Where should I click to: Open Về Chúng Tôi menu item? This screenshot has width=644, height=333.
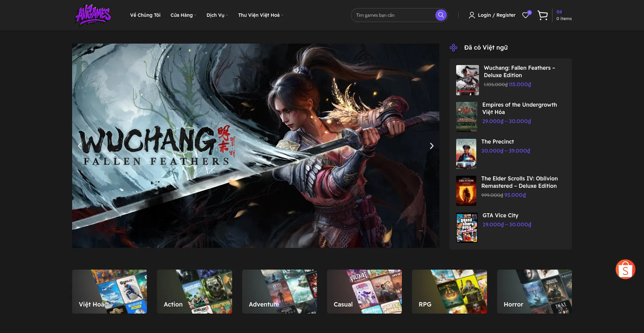click(x=145, y=15)
